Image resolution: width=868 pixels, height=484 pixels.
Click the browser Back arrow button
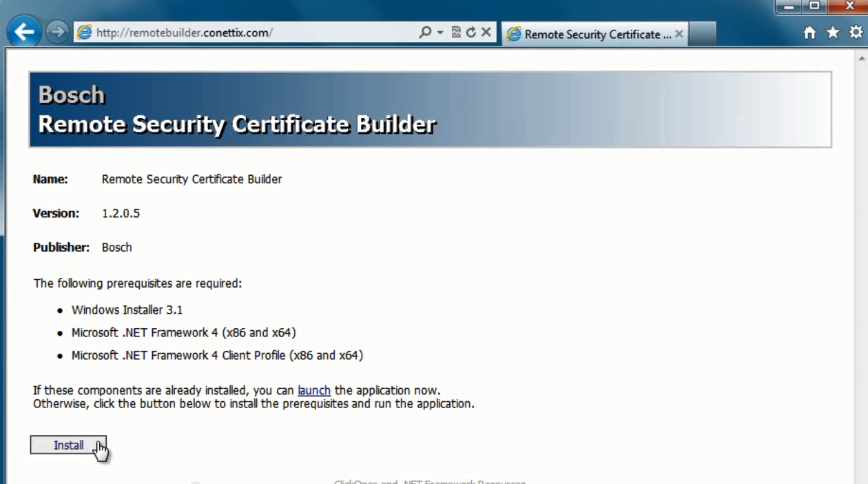[x=24, y=32]
